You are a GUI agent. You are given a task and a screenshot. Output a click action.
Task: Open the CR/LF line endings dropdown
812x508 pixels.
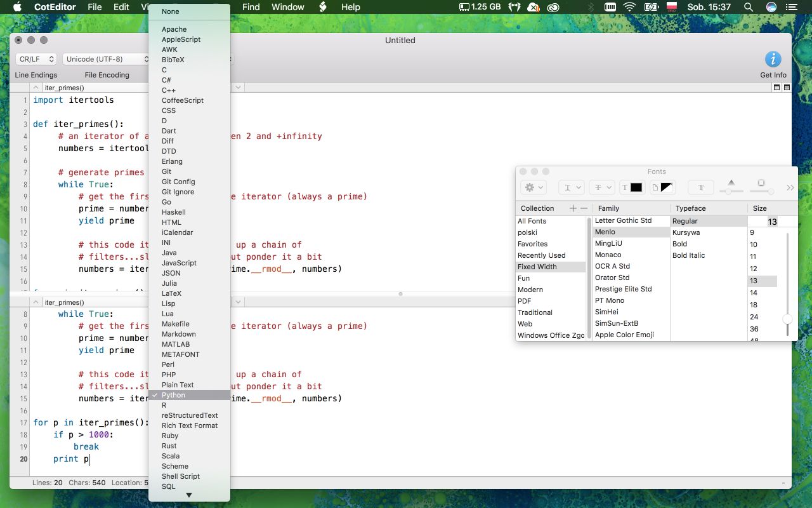pos(36,59)
